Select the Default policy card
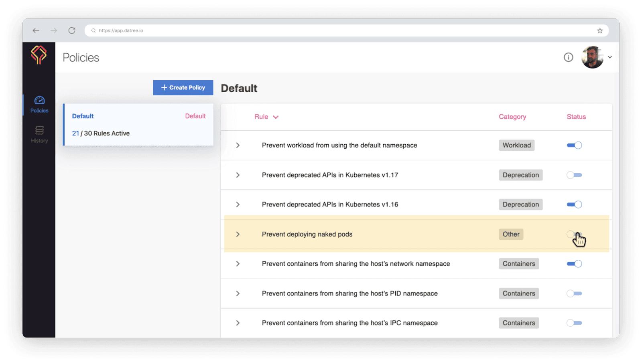642x364 pixels. pyautogui.click(x=138, y=125)
